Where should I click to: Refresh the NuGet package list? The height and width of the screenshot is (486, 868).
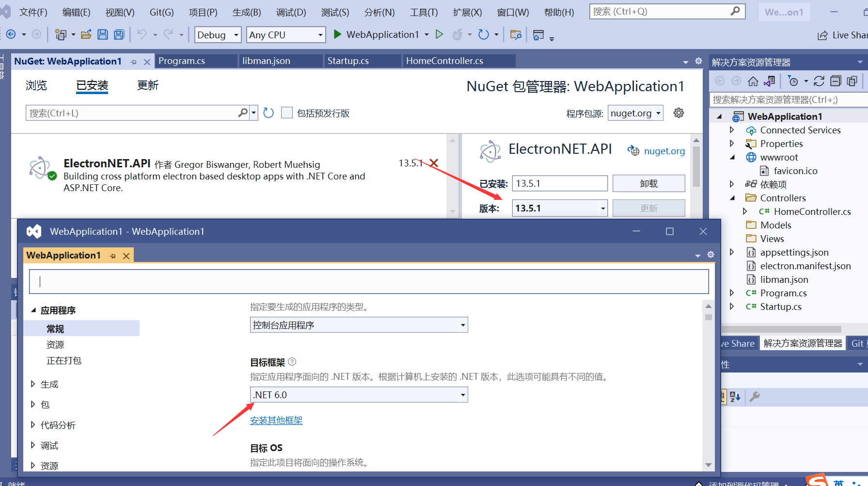tap(268, 113)
